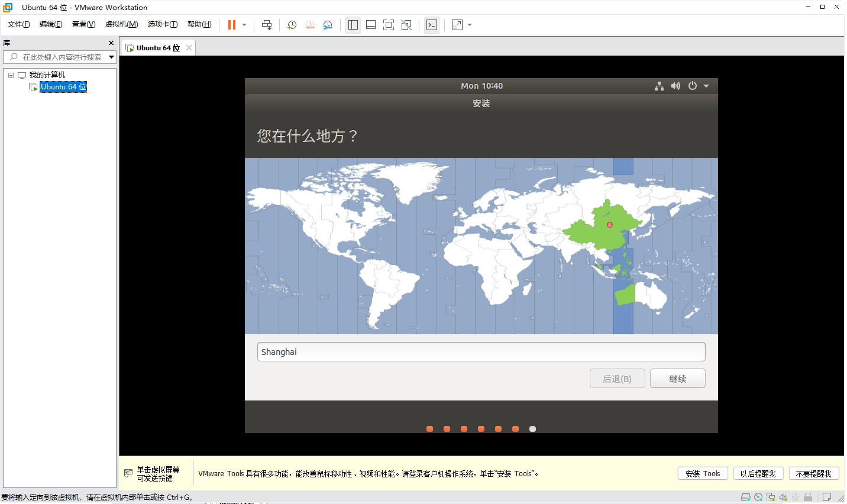The width and height of the screenshot is (847, 504).
Task: Pause the virtual machine with the orange button
Action: [232, 25]
